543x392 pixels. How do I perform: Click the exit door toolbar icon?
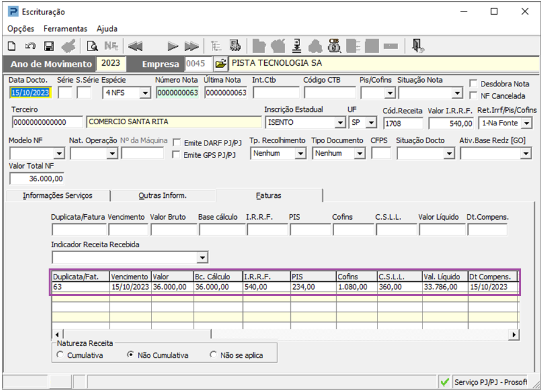click(x=418, y=46)
